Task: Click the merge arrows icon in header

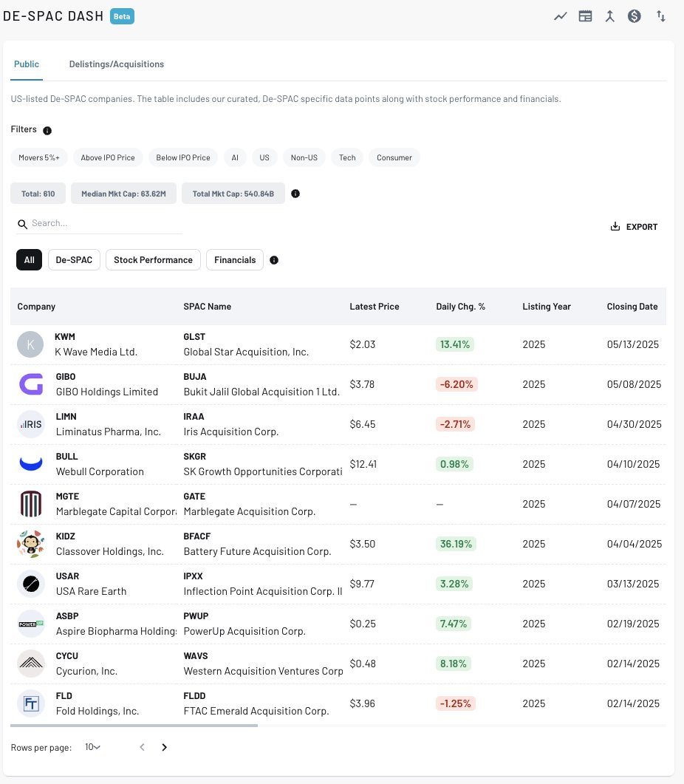Action: [x=609, y=16]
